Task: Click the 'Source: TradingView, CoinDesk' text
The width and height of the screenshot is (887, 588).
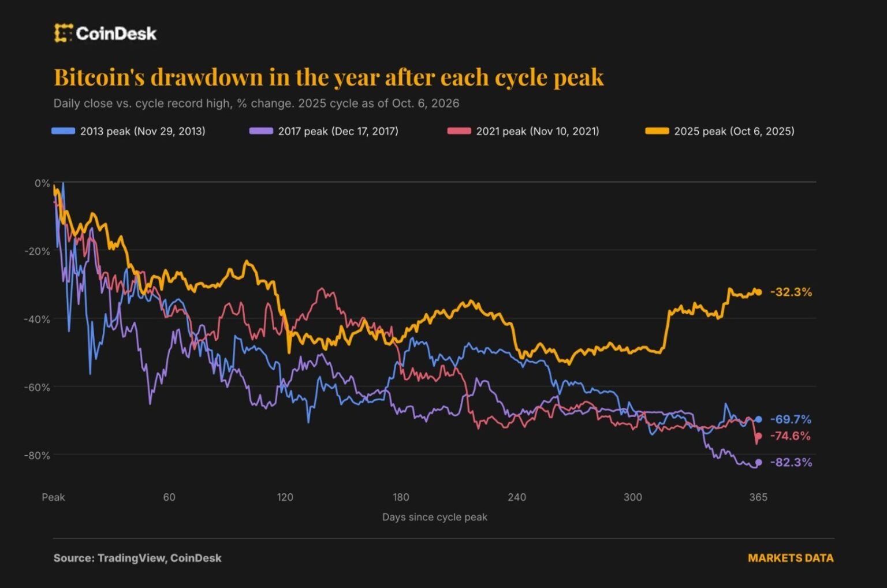Action: coord(137,558)
